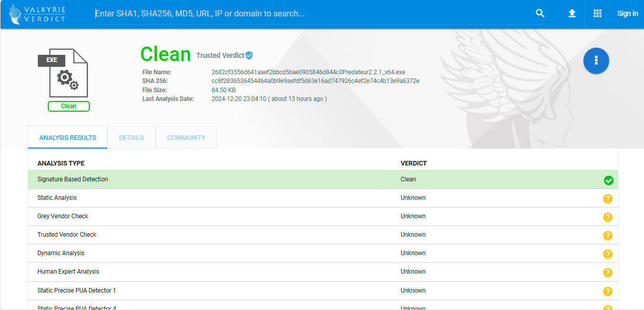The height and width of the screenshot is (310, 644).
Task: Select the file name value ending in Predateur2.2.1_x64.exe
Action: 308,72
